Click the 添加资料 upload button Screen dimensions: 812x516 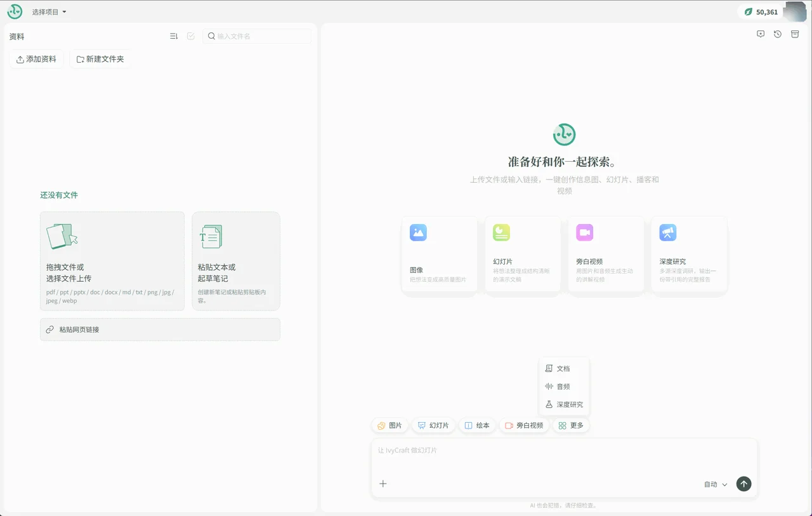[36, 59]
